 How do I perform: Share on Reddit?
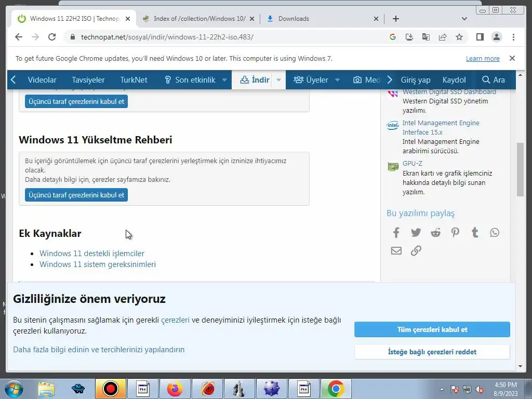[x=435, y=232]
